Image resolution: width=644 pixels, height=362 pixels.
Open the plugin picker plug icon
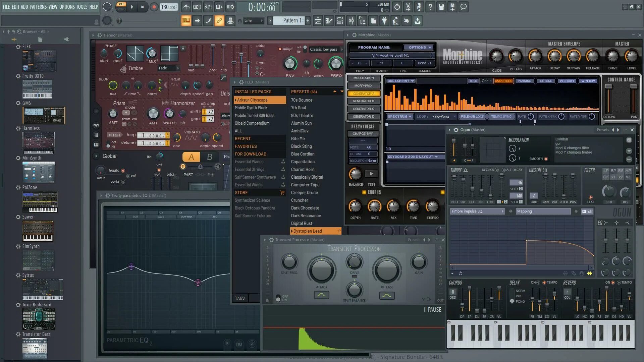click(x=384, y=21)
